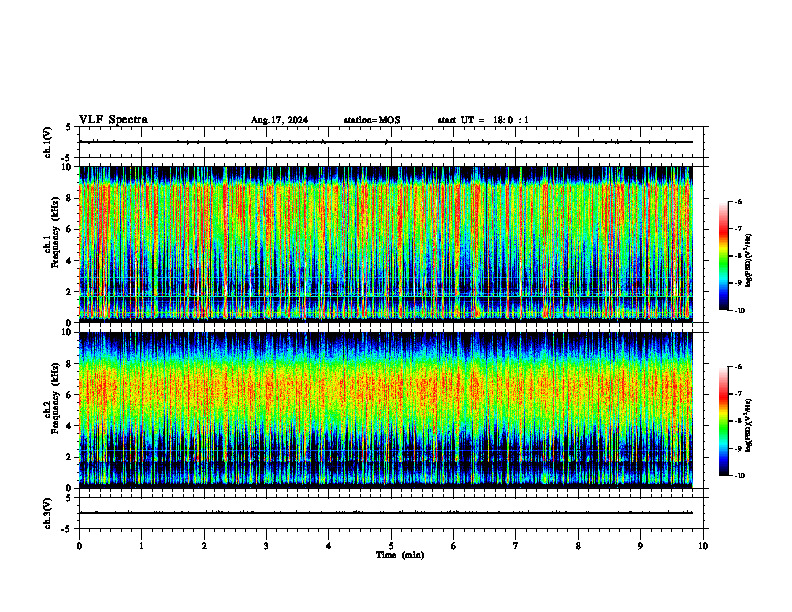Click inside the ch.1 spectrogram panel
The height and width of the screenshot is (612, 792).
click(386, 244)
